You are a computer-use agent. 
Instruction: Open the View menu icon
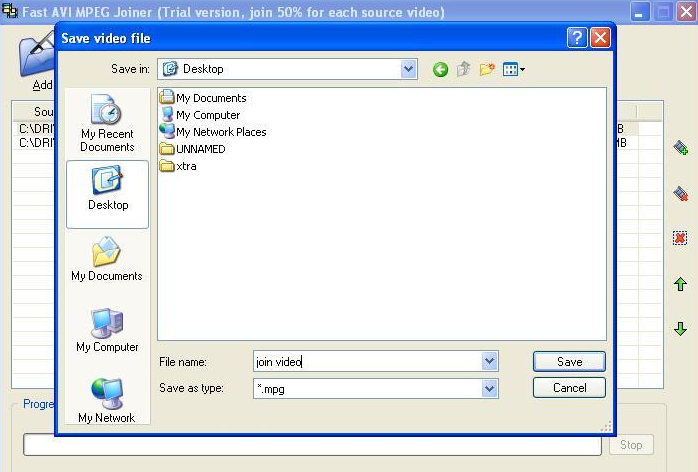(x=513, y=69)
